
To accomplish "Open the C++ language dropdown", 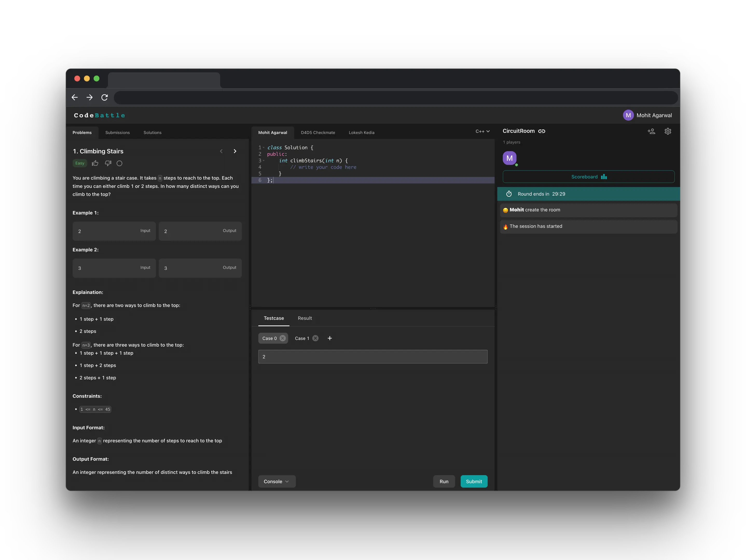I will tap(482, 131).
